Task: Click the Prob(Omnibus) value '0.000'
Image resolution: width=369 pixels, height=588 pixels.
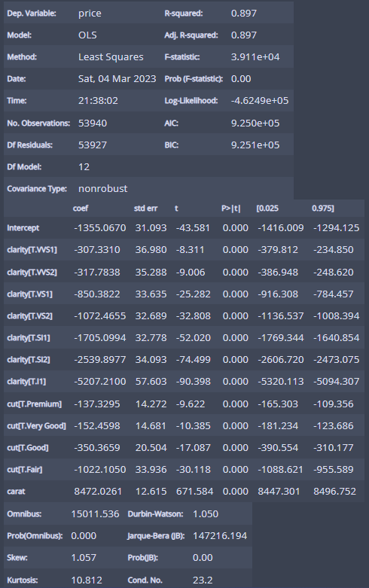Action: pyautogui.click(x=84, y=536)
